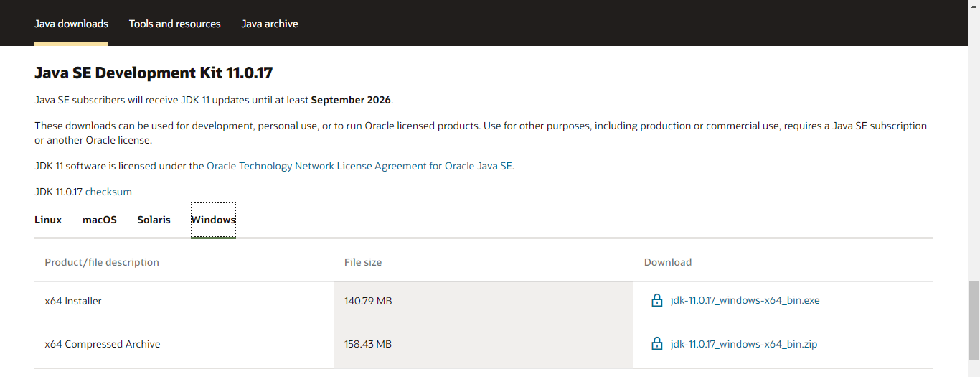Click the lock icon beside the zip download

tap(656, 344)
